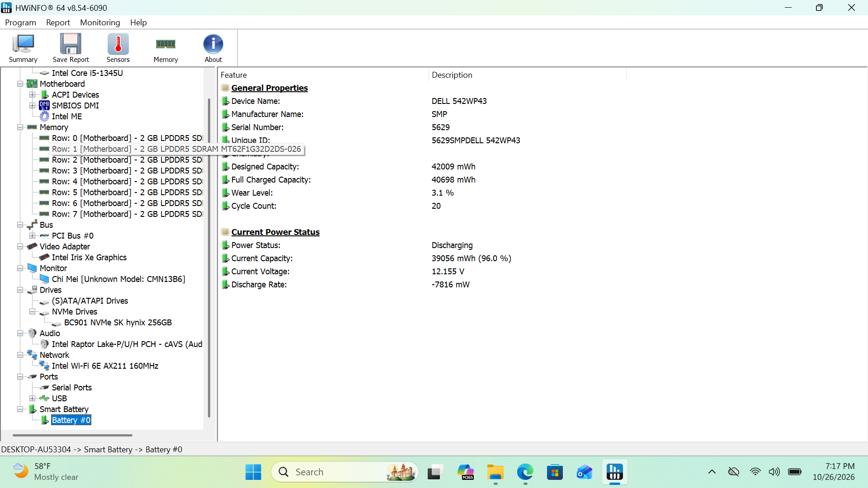The image size is (868, 488).
Task: Click the Save Report floppy icon
Action: (x=71, y=48)
